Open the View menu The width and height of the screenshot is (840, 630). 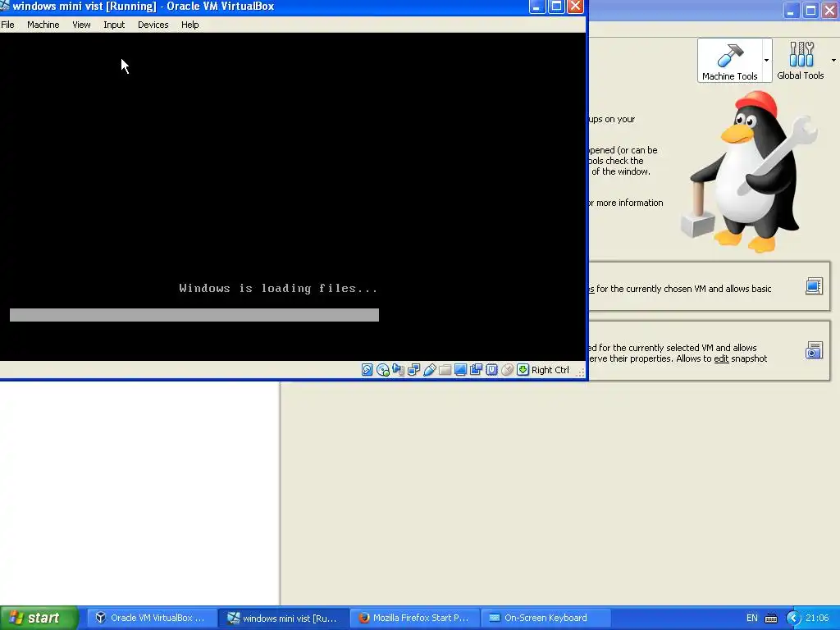[81, 25]
